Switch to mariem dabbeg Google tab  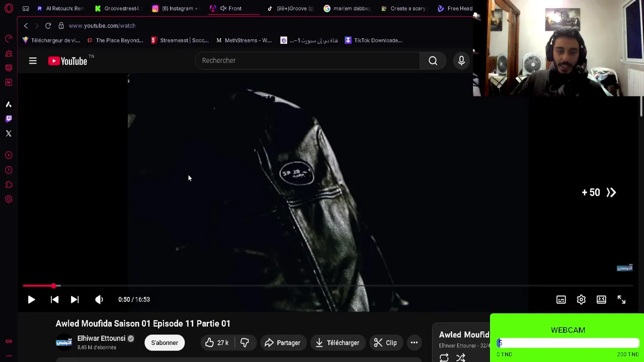click(x=347, y=9)
